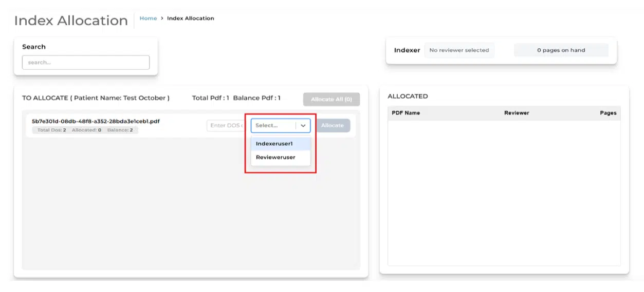
Task: Click the Pages column header
Action: [x=608, y=113]
